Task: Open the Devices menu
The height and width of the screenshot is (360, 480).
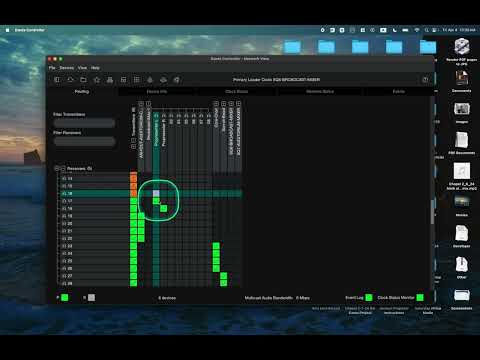Action: (67, 68)
